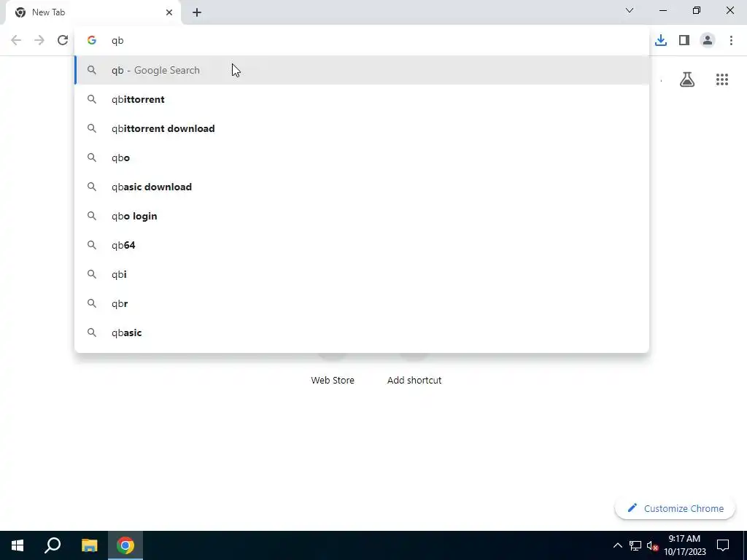The image size is (747, 560).
Task: Click the address bar containing qb
Action: point(362,41)
